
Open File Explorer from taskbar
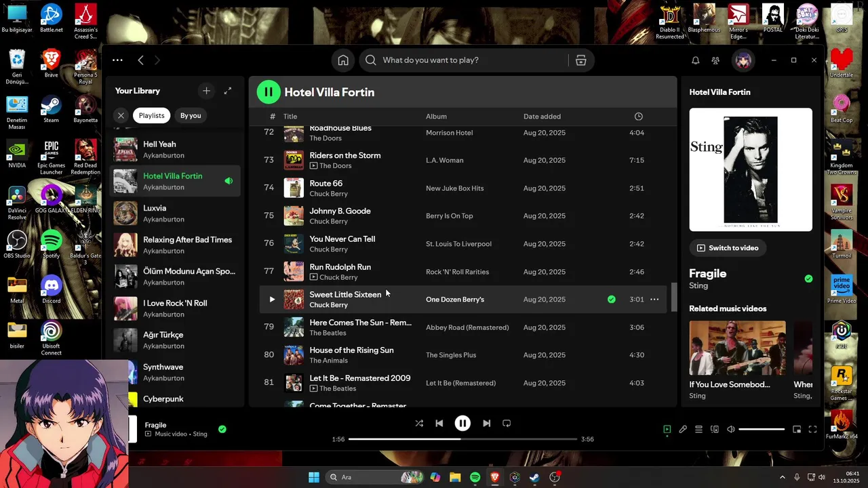(x=455, y=477)
